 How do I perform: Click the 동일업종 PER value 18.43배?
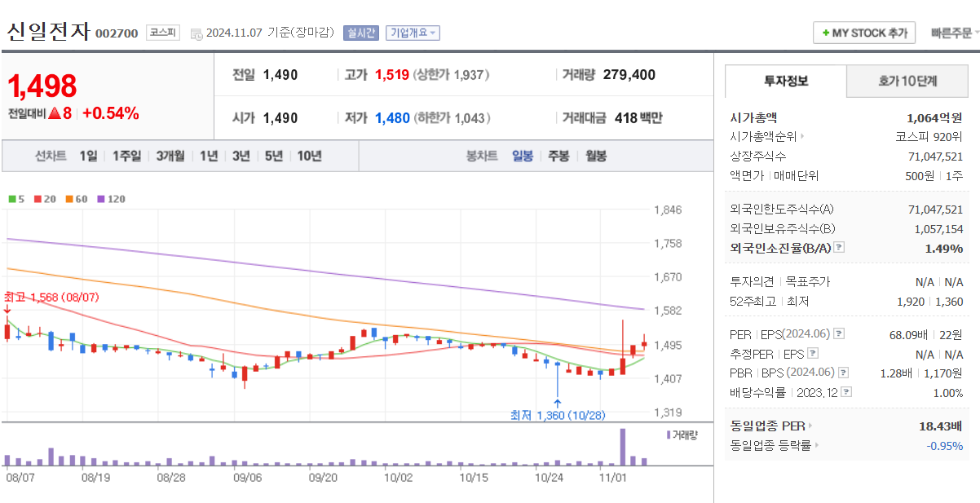pyautogui.click(x=941, y=426)
